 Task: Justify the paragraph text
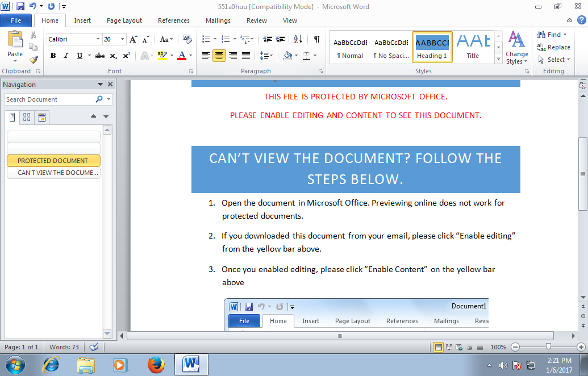(x=246, y=56)
